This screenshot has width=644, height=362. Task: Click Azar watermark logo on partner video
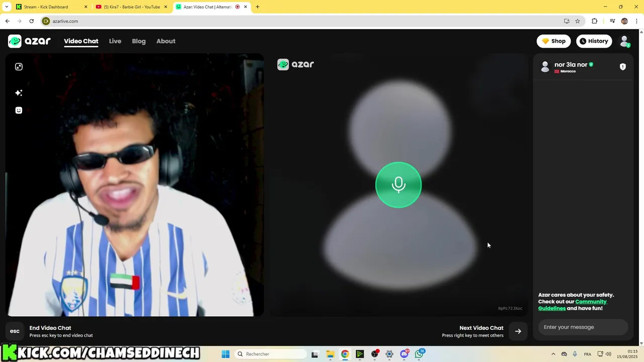296,64
